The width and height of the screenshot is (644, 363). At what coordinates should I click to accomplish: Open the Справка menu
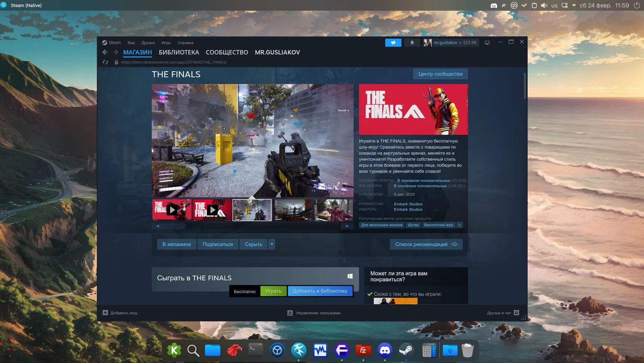click(x=185, y=43)
